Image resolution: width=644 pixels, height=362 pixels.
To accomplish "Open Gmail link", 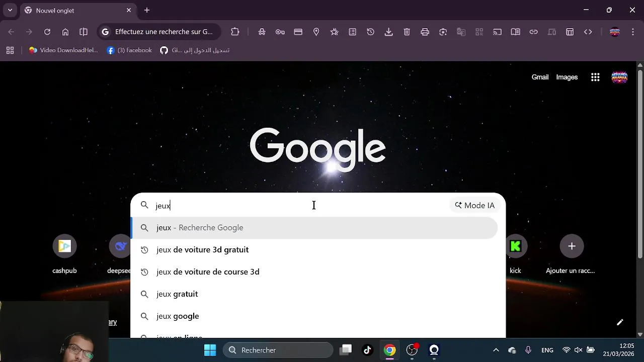I will click(540, 77).
